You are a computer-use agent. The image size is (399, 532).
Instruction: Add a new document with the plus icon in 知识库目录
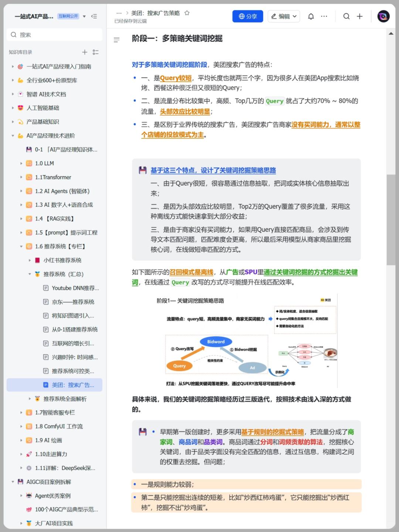pos(85,52)
